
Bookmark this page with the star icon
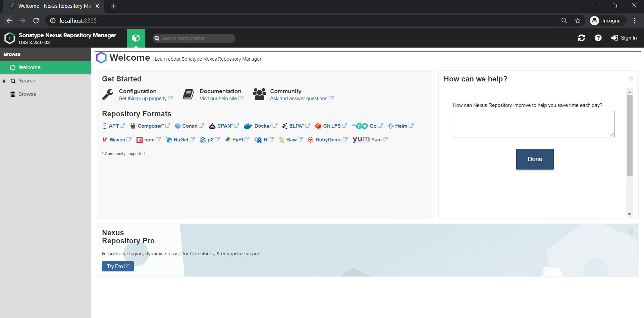pos(578,21)
